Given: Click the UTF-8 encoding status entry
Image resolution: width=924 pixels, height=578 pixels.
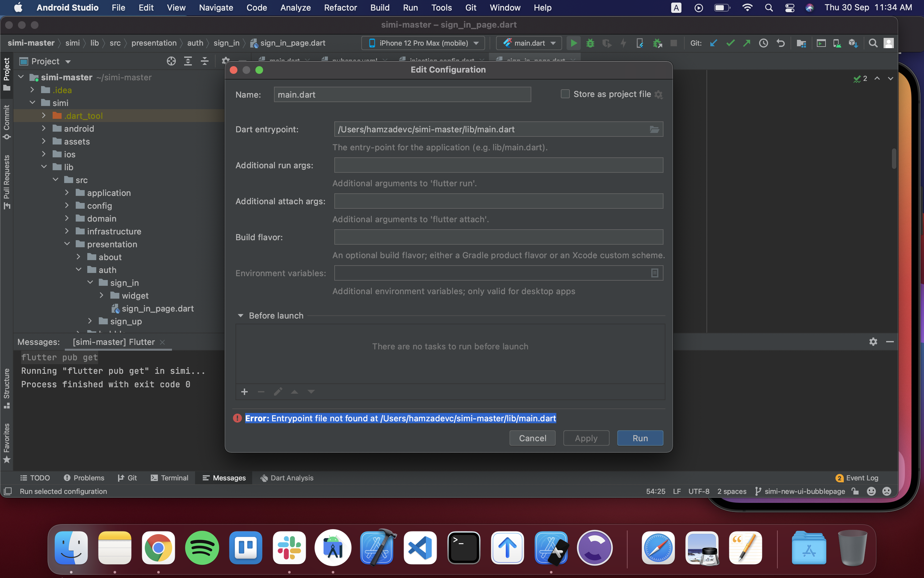Looking at the screenshot, I should click(699, 491).
